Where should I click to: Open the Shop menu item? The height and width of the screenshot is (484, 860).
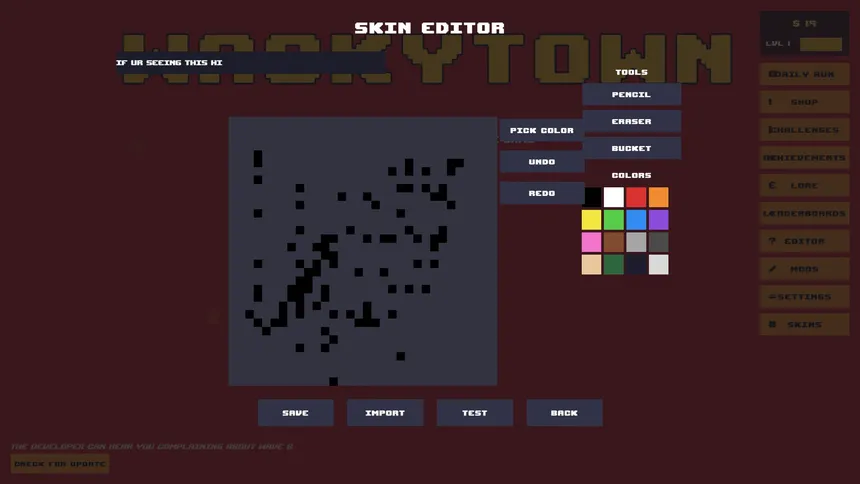(805, 102)
